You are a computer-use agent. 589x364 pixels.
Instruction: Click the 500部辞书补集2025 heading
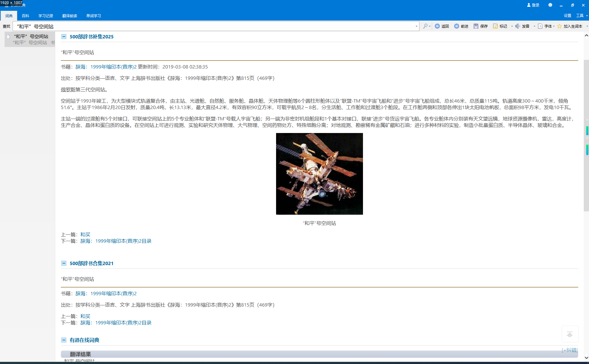tap(92, 37)
